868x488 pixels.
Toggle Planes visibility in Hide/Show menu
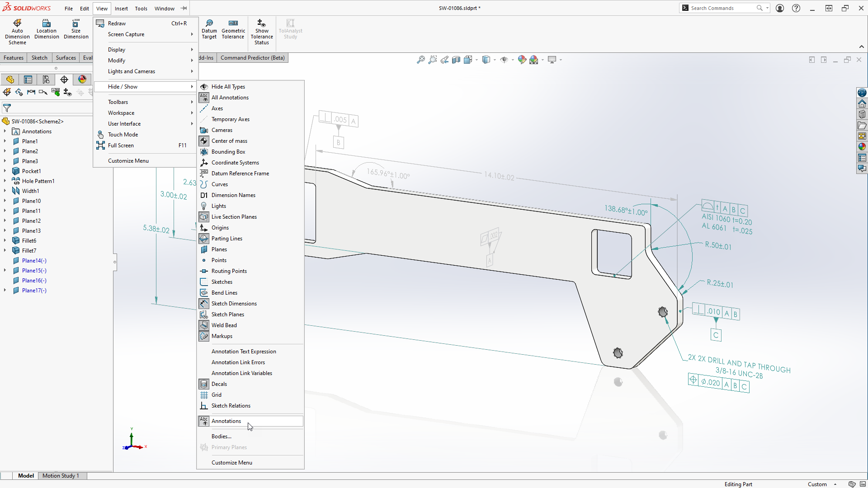pos(219,249)
